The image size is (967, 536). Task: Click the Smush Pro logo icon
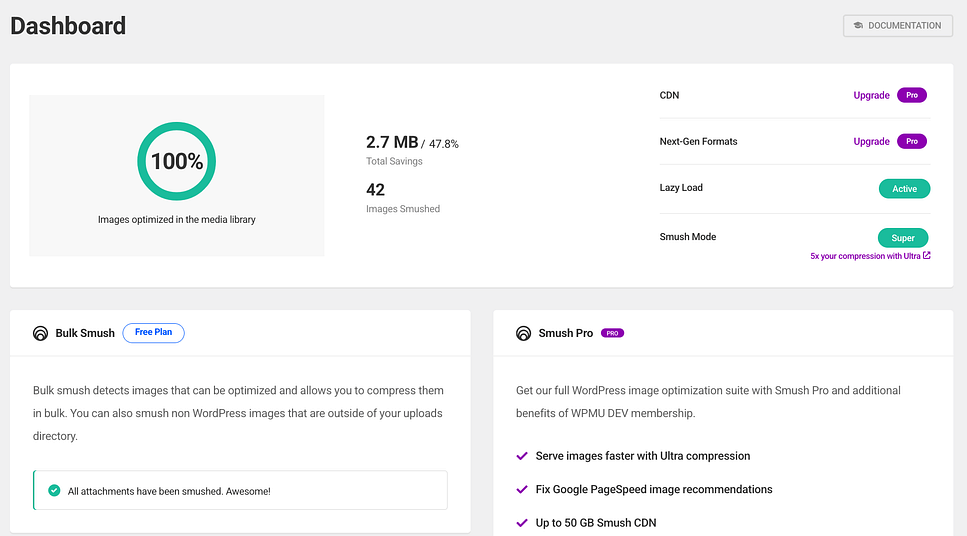(523, 333)
